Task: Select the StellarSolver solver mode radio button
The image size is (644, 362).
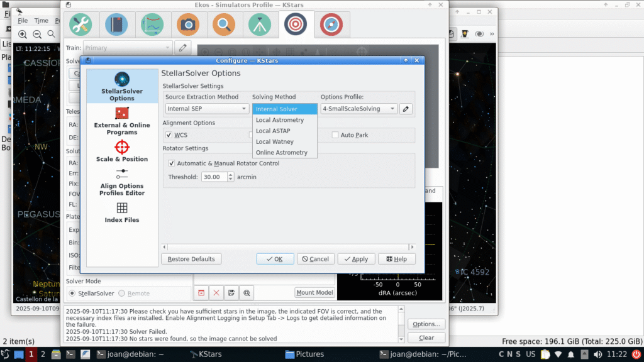Action: pos(72,293)
